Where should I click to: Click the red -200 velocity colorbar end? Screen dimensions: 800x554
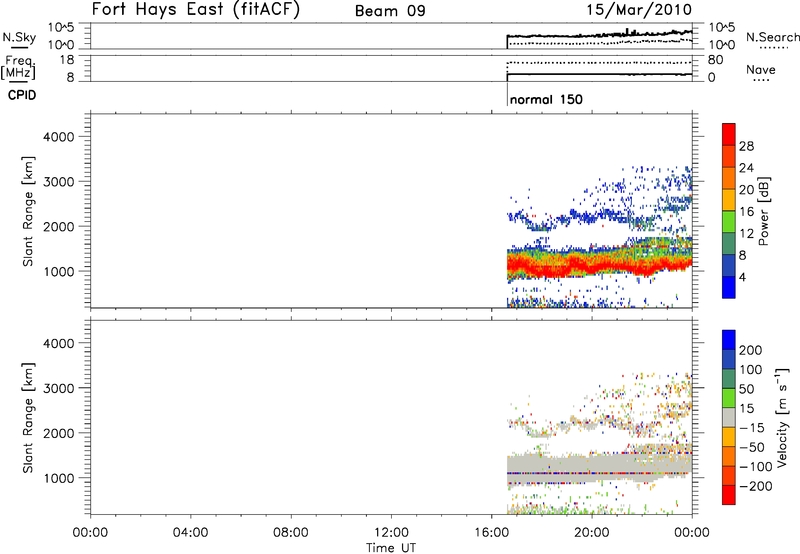(x=729, y=495)
